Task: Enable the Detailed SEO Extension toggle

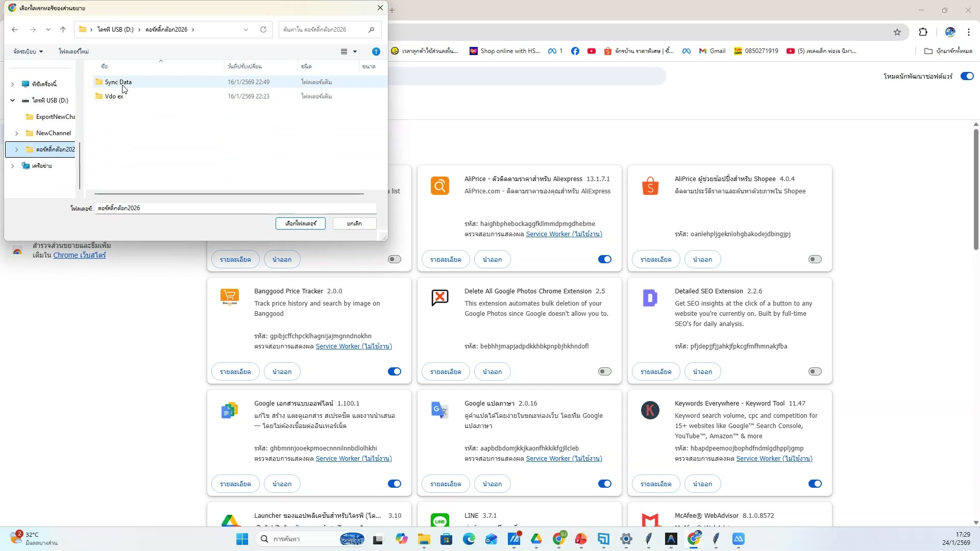Action: coord(815,371)
